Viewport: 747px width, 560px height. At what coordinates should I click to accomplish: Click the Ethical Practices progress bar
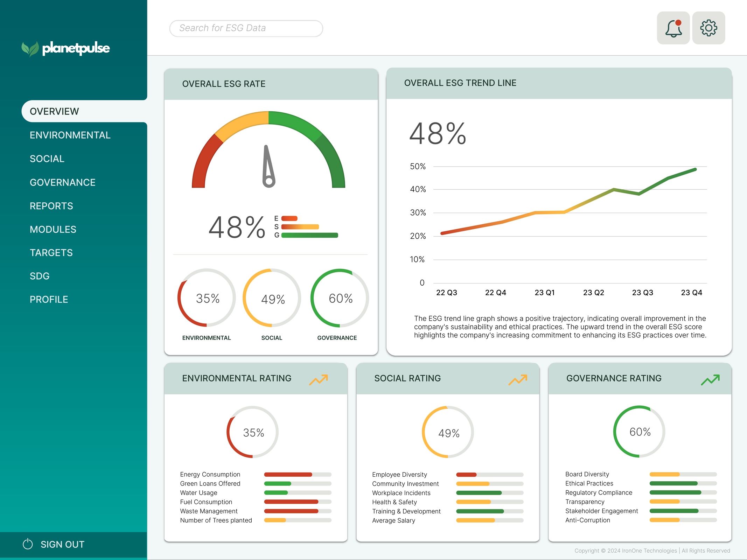[683, 483]
